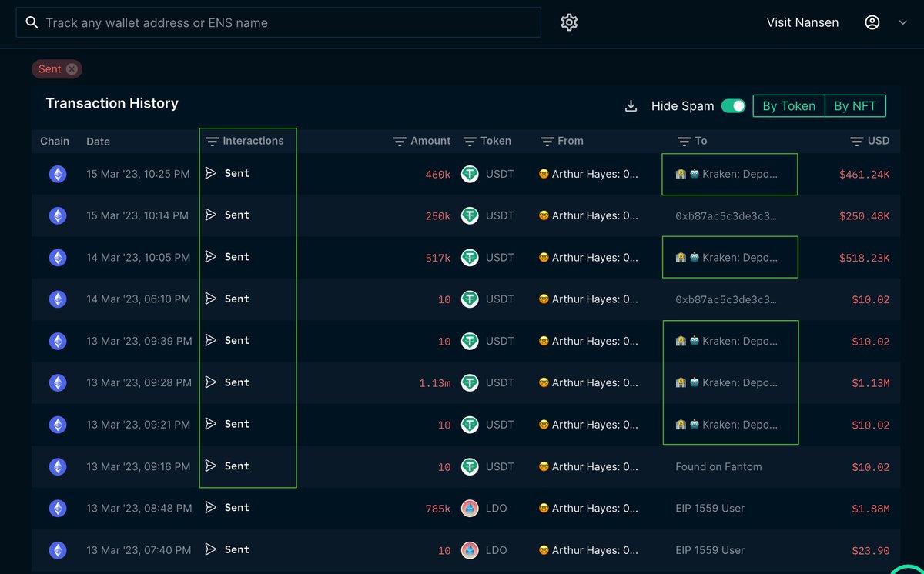Click inside the wallet address search field
Viewport: 924px width, 574px height.
(x=277, y=22)
